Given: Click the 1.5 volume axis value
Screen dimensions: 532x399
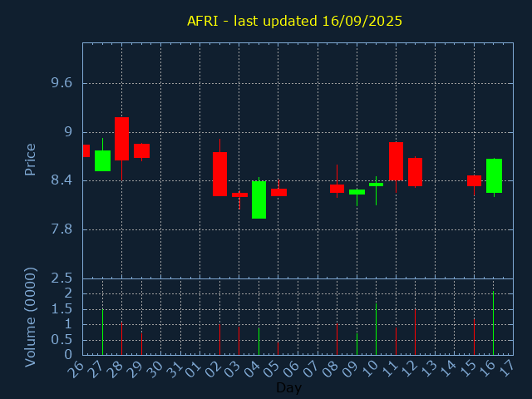Looking at the screenshot, I should (x=62, y=308).
